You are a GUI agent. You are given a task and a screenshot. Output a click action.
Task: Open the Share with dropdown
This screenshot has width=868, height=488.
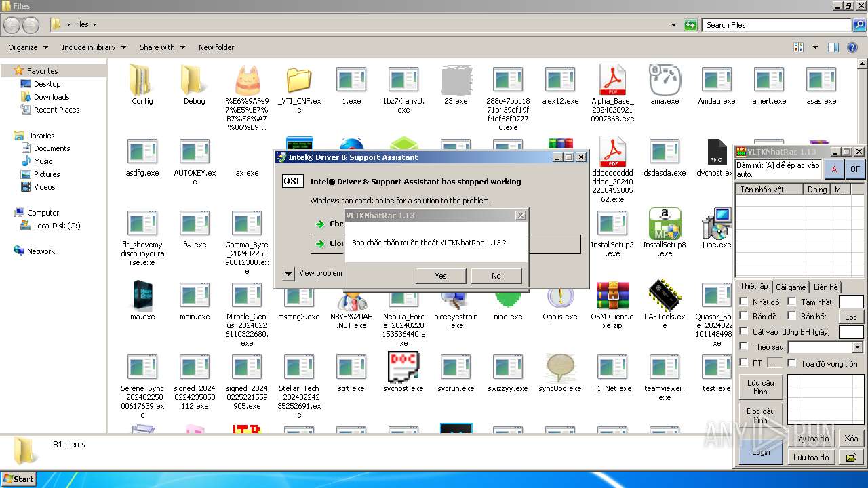(x=161, y=47)
